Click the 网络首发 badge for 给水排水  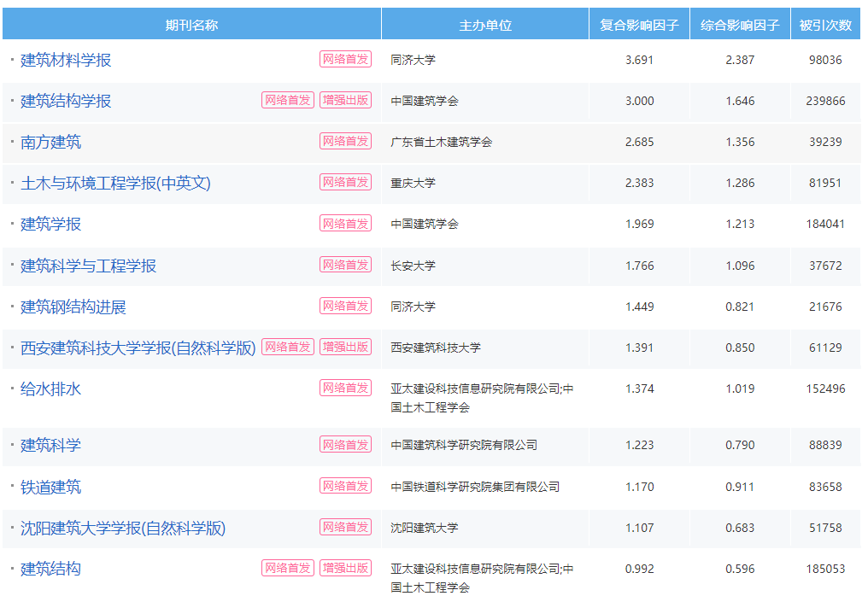coord(345,387)
